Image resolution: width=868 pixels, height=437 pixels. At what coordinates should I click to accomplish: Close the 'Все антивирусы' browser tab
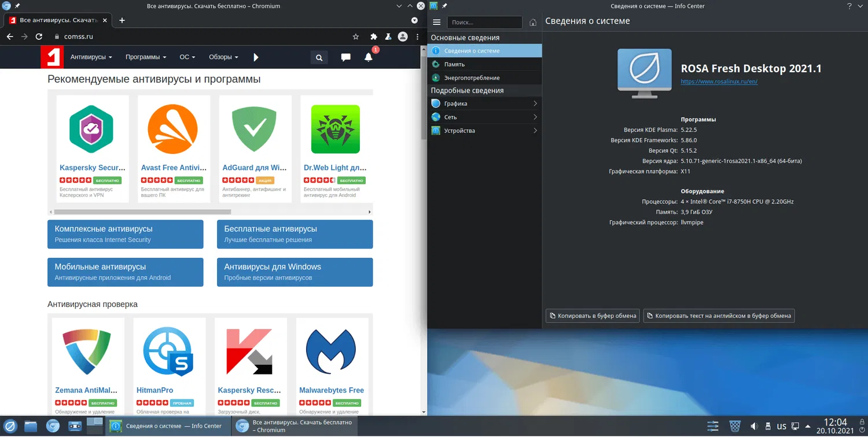[x=104, y=20]
